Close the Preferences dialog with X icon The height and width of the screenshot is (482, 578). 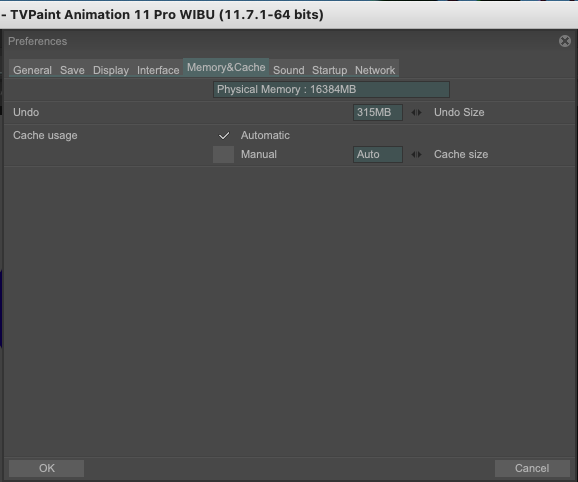(x=564, y=41)
